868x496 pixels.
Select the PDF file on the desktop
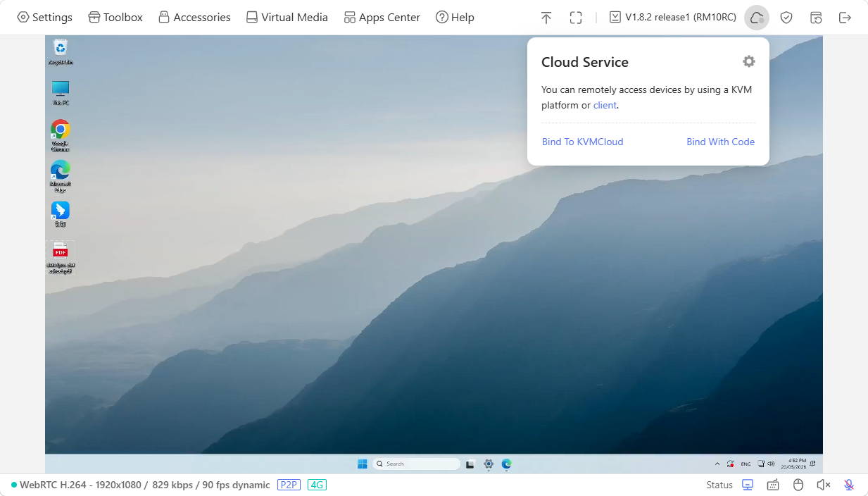[x=61, y=257]
